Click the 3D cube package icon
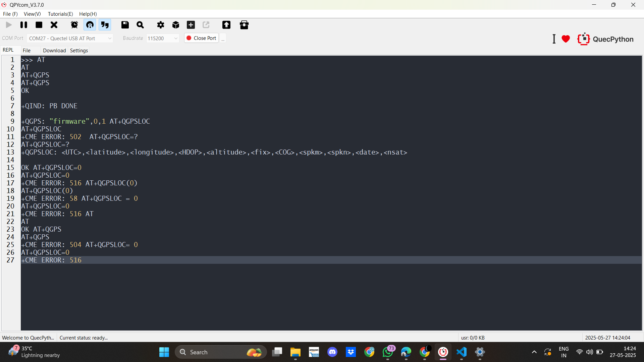Screen dimensions: 644x362 (x=176, y=25)
